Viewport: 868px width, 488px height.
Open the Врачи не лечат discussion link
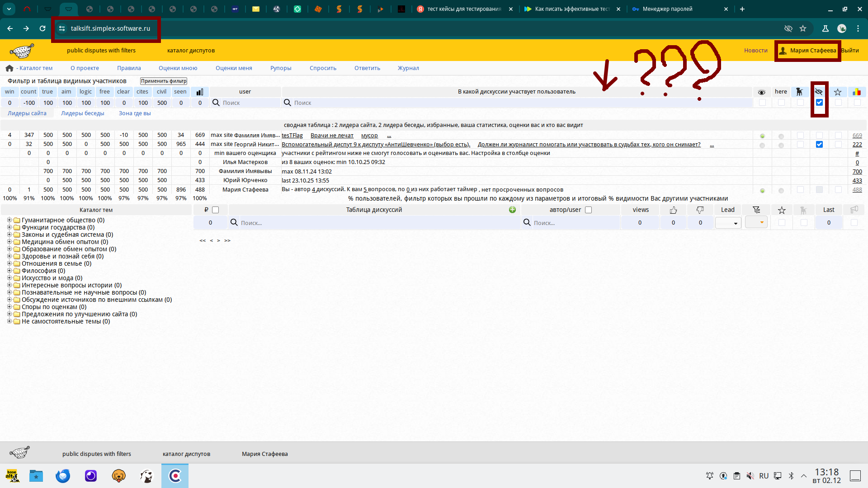pyautogui.click(x=332, y=136)
